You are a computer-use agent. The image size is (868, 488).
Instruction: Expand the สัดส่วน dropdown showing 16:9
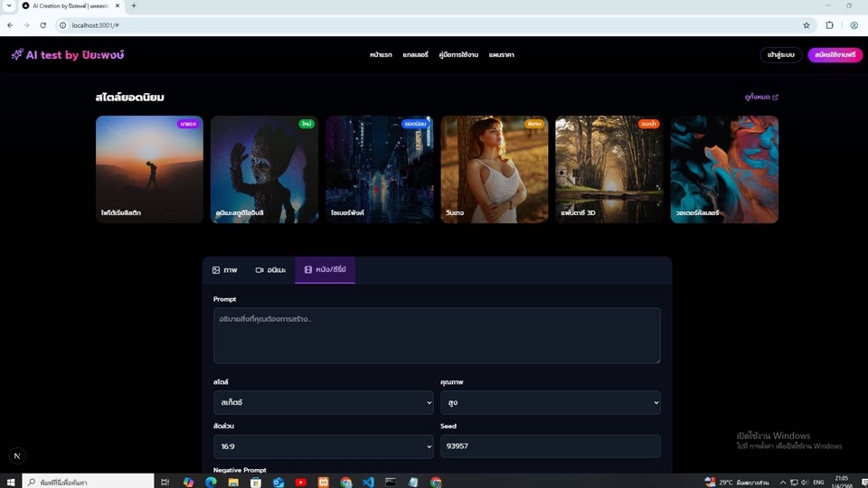click(323, 446)
